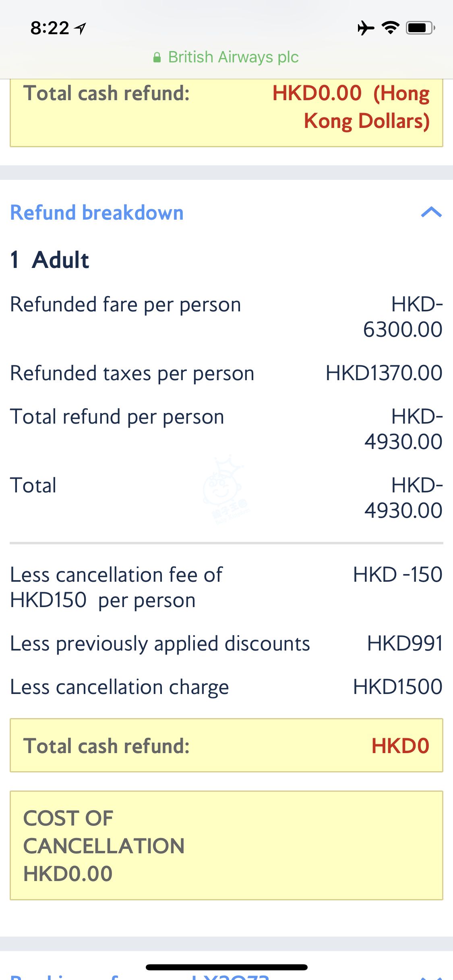Tap the HKD -150 cancellation fee amount
The image size is (453, 980).
click(397, 574)
